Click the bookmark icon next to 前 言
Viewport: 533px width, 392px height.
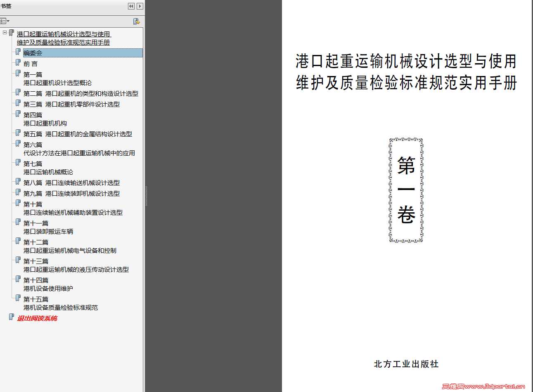click(18, 62)
